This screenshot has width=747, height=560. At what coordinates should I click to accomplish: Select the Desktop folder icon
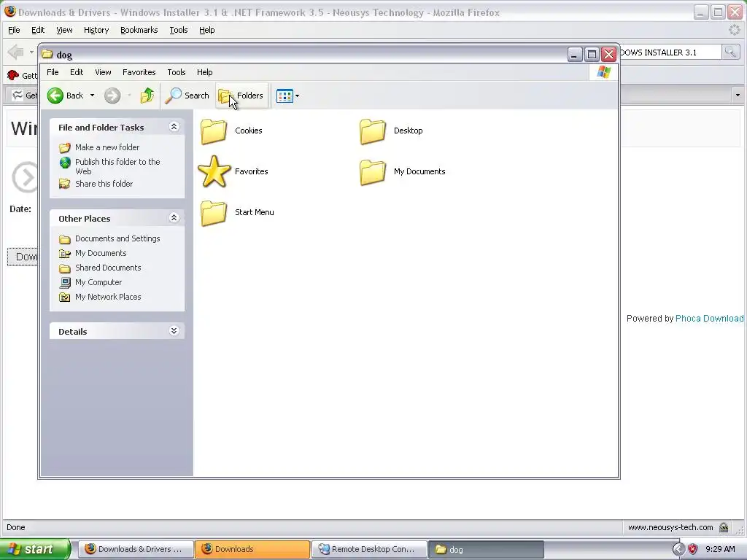[373, 131]
